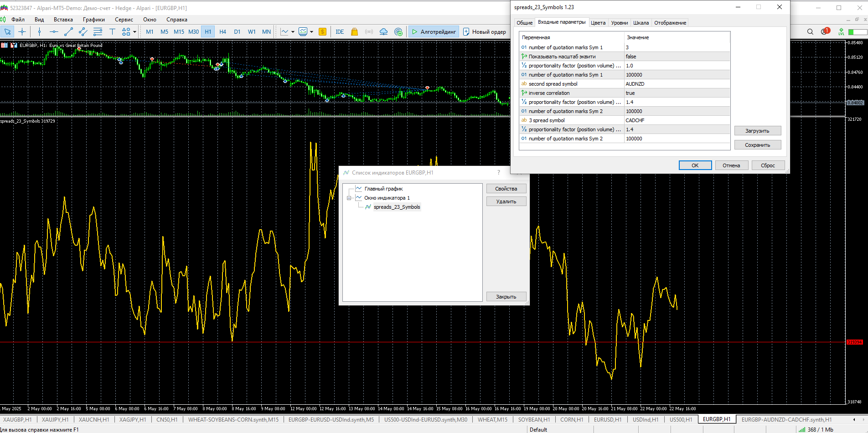Click the Удалить button
868x433 pixels.
pyautogui.click(x=506, y=201)
